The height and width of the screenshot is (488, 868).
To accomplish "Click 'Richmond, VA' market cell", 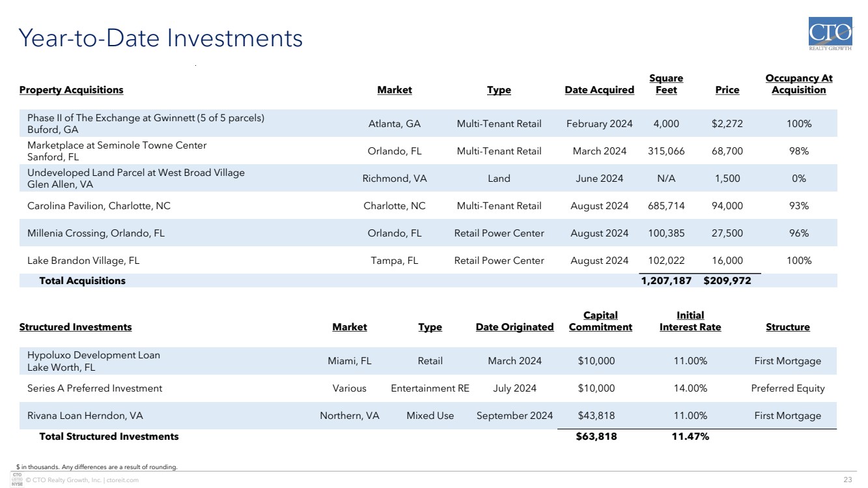I will tap(395, 179).
